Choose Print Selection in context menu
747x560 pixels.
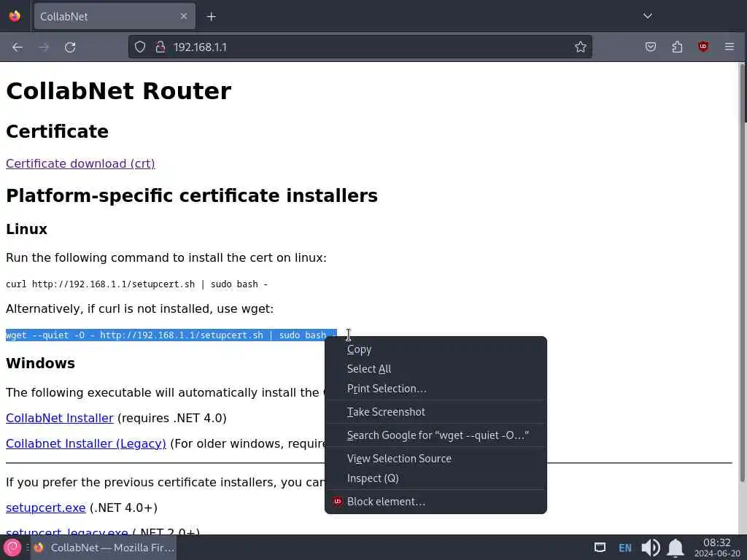point(436,389)
